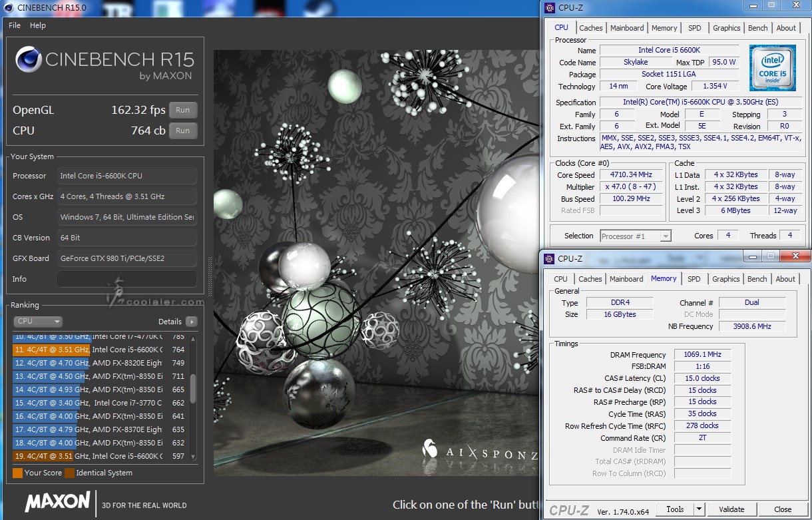Run the CPU benchmark test
Viewport: 812px width, 520px height.
[183, 131]
